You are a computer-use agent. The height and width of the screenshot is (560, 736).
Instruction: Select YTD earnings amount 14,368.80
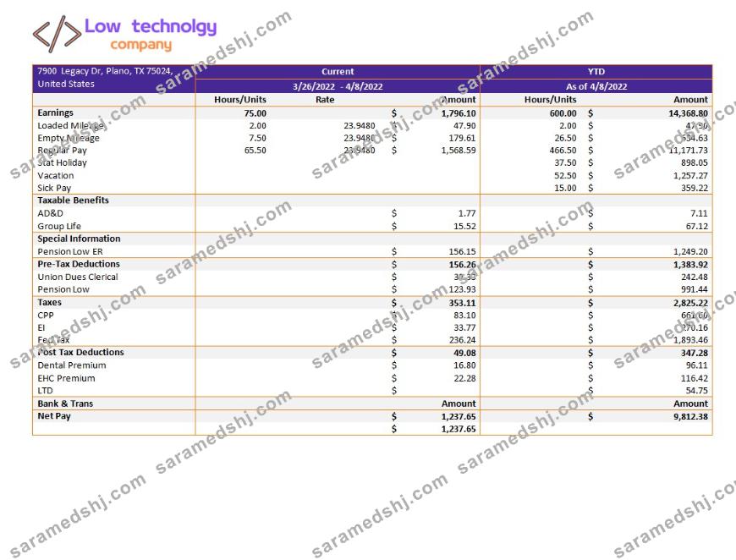tap(688, 113)
